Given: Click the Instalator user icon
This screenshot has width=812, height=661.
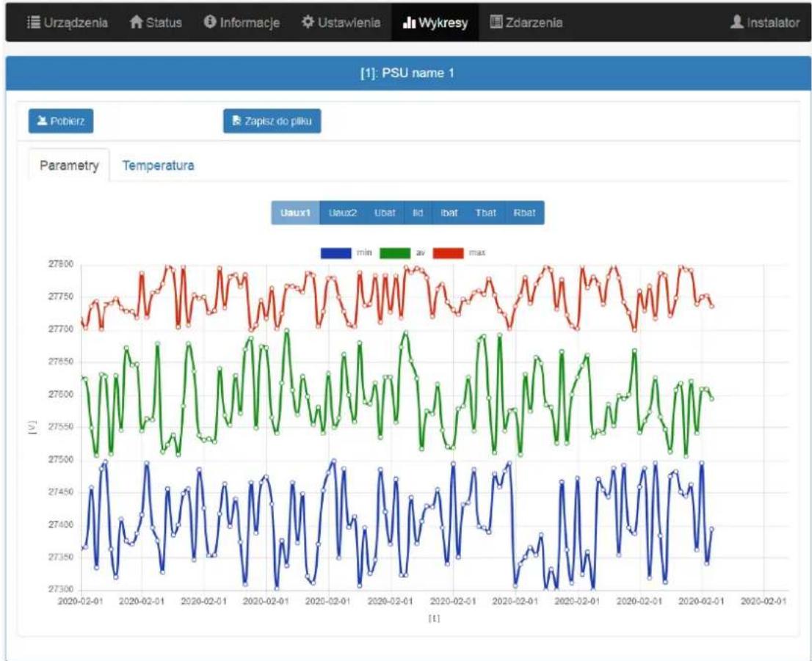Looking at the screenshot, I should (x=736, y=22).
